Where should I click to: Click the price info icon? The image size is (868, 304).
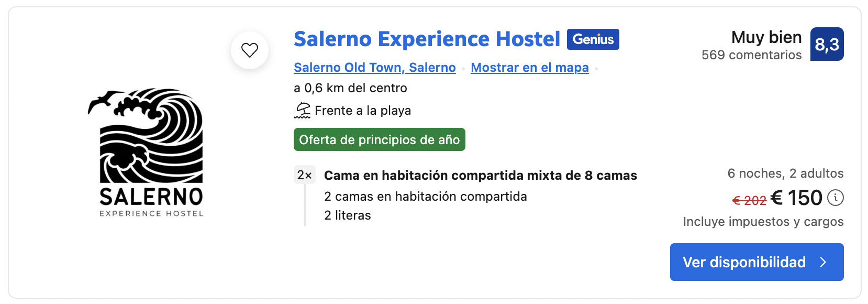point(835,198)
